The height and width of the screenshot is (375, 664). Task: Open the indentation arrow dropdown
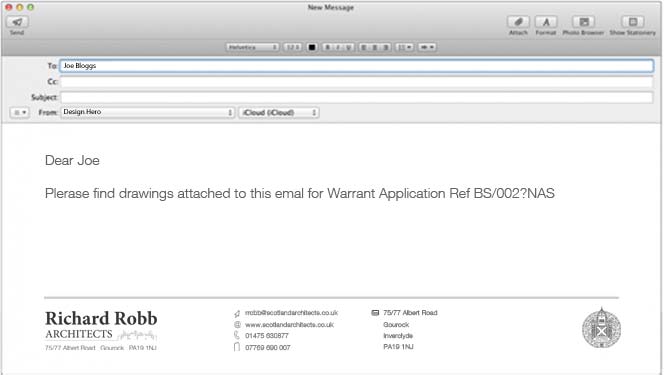pos(427,47)
